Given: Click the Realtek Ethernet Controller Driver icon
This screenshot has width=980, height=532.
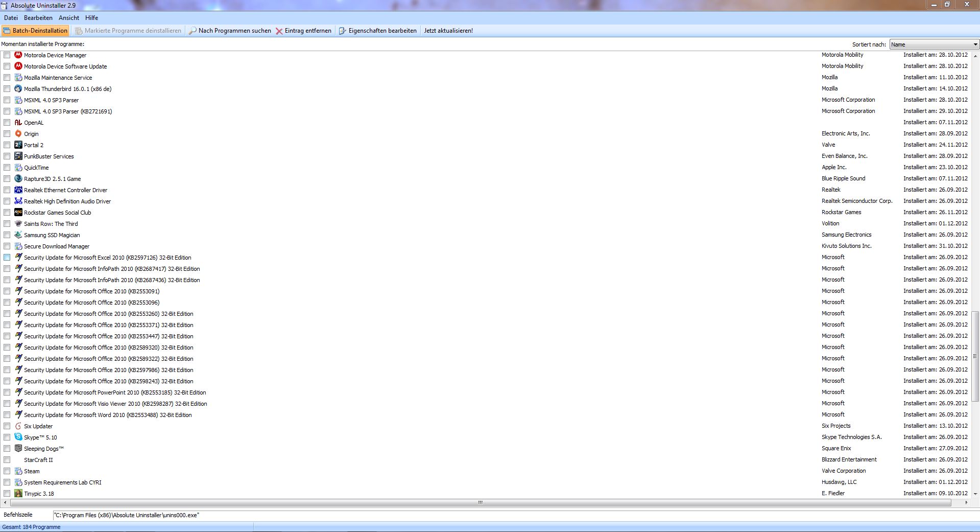Looking at the screenshot, I should pyautogui.click(x=18, y=190).
